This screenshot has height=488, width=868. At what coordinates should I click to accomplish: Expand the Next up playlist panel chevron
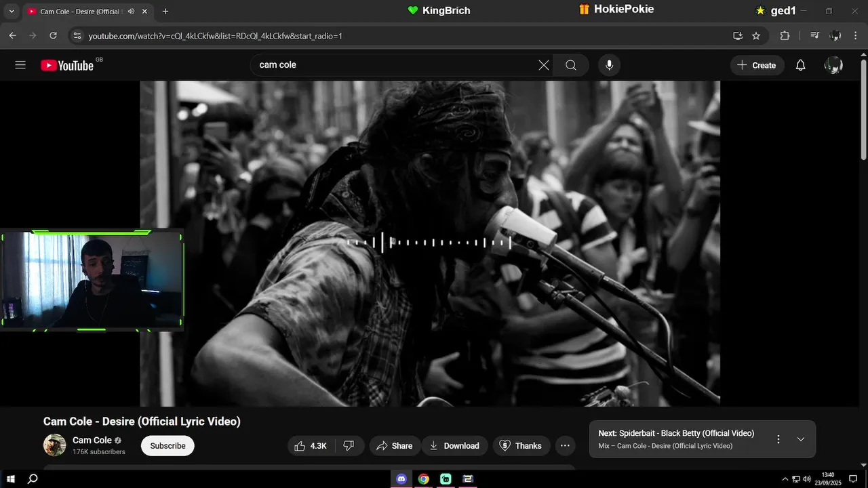[x=801, y=439]
